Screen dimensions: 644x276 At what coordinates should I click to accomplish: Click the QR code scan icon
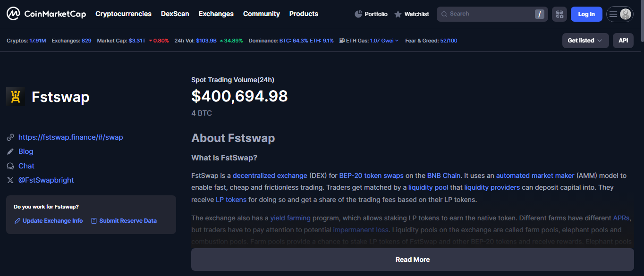(x=559, y=14)
